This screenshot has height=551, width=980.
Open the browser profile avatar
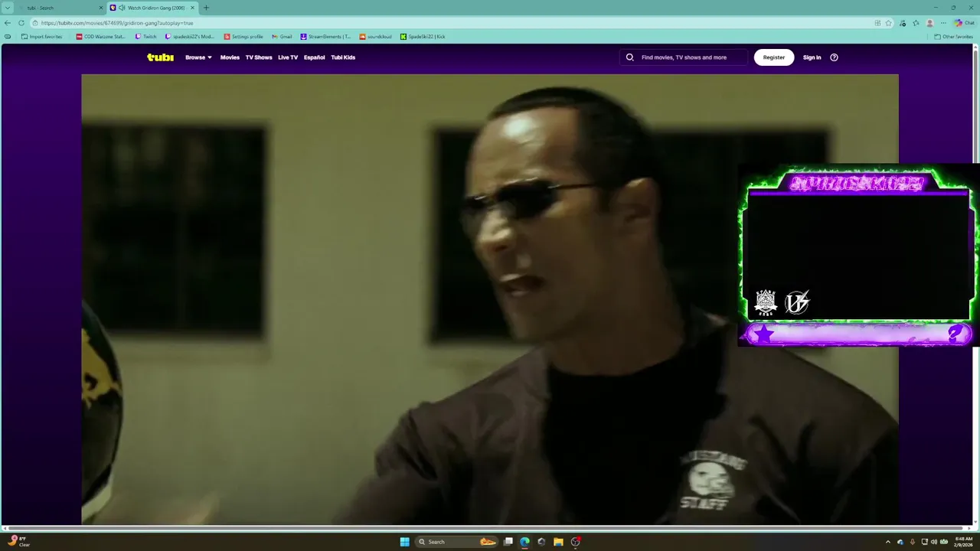tap(930, 23)
